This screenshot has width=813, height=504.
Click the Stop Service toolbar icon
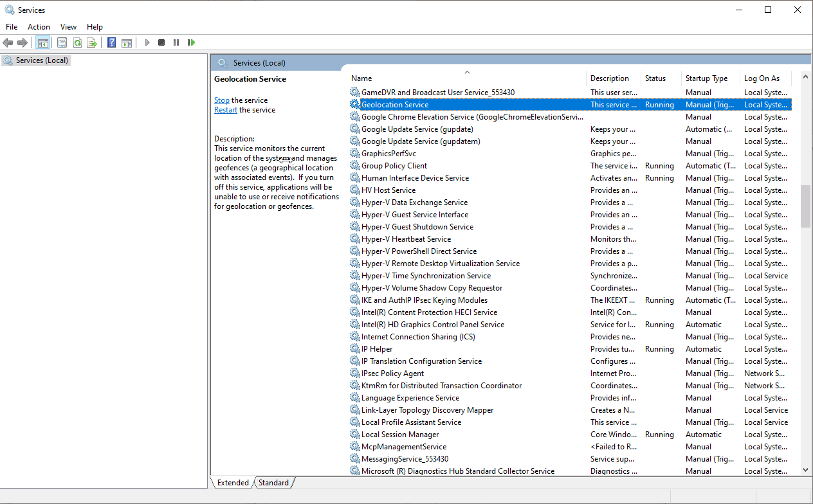coord(161,43)
